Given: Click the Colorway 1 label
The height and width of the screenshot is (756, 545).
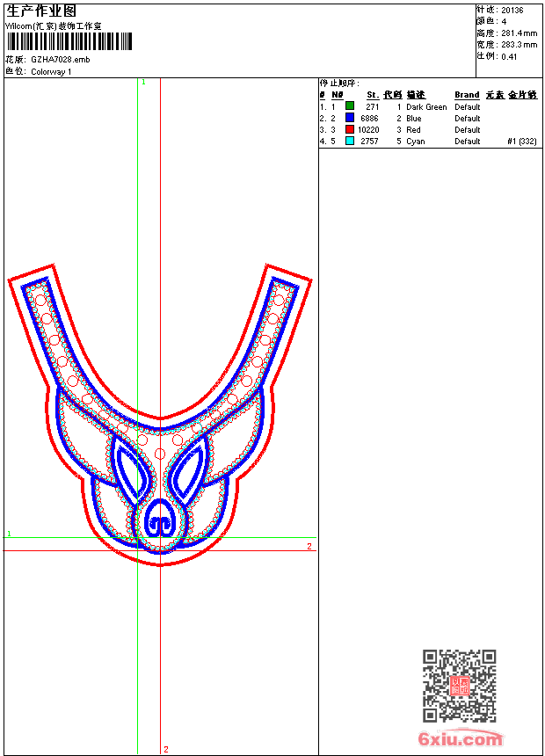Looking at the screenshot, I should (51, 72).
